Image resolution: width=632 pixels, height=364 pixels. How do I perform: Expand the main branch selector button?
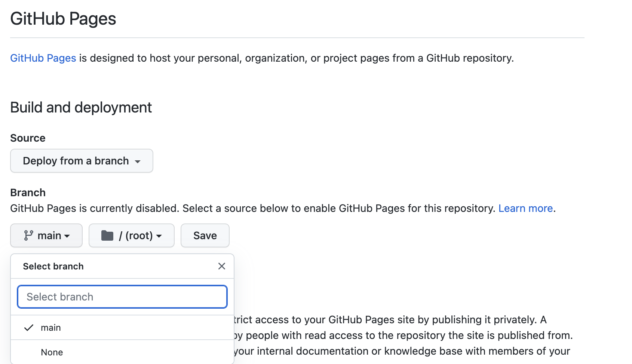coord(46,235)
